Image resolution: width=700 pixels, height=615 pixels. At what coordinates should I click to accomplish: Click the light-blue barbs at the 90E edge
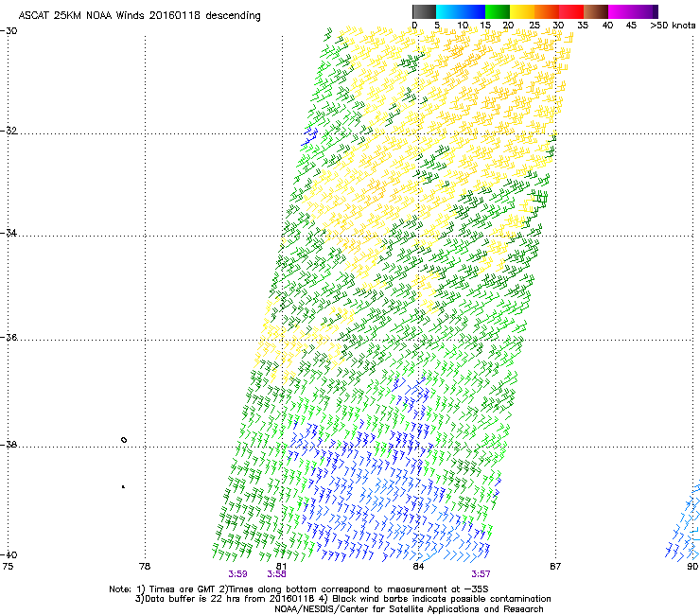tap(683, 520)
